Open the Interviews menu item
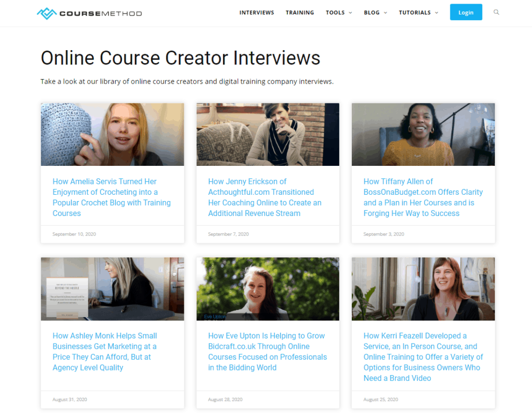This screenshot has width=532, height=418. tap(257, 12)
